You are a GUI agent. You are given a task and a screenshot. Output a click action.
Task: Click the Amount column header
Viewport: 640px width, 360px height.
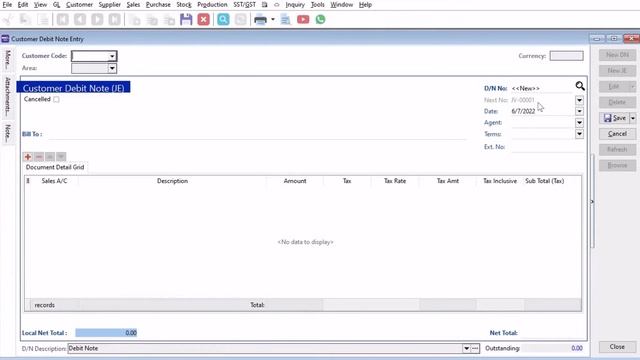click(295, 181)
